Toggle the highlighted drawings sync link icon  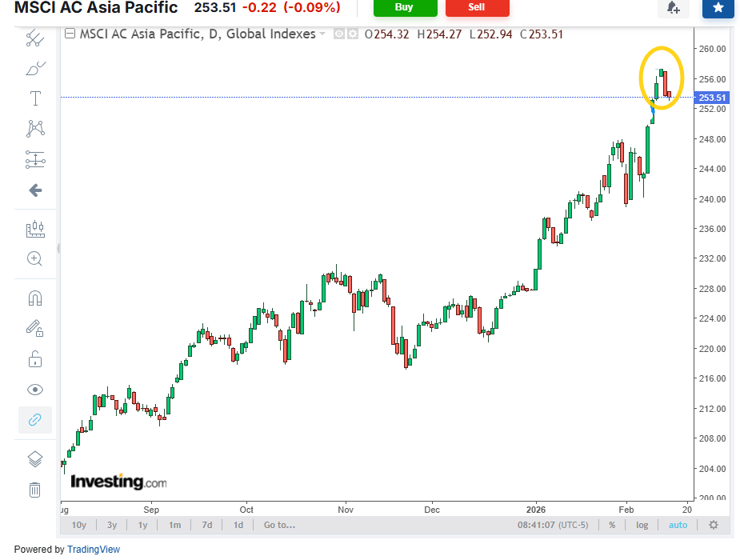(x=35, y=419)
